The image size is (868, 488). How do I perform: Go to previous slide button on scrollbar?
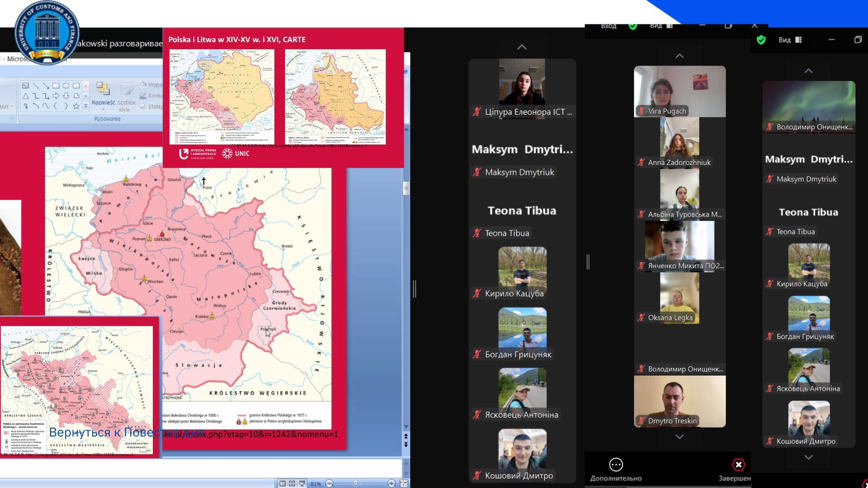tap(406, 436)
